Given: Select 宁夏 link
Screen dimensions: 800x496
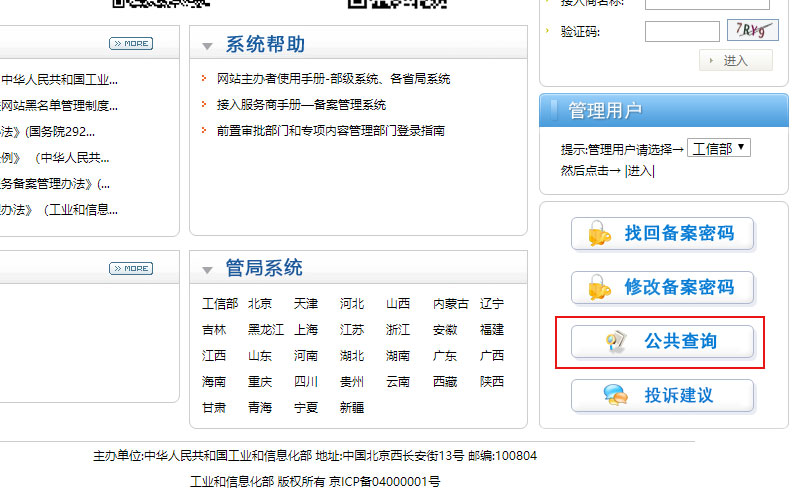Looking at the screenshot, I should [306, 408].
